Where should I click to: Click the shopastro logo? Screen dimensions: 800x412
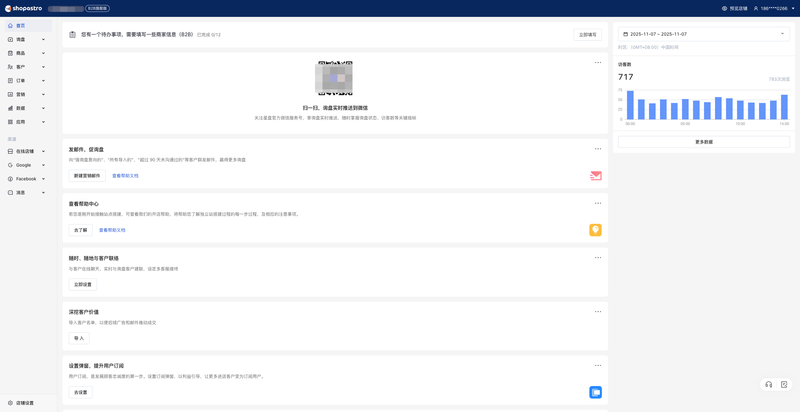[x=23, y=8]
